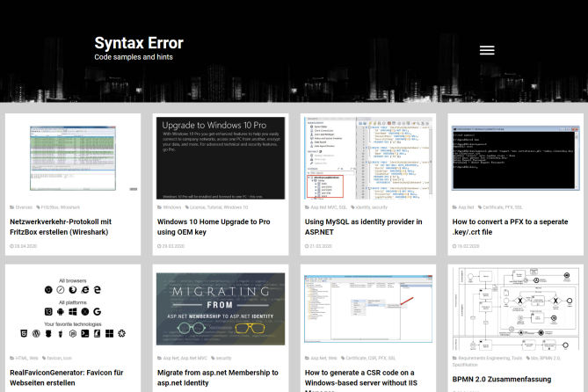Screen dimensions: 588x392
Task: Open 'Windows 10 Home Upgrade to Pro' post
Action: pyautogui.click(x=214, y=227)
